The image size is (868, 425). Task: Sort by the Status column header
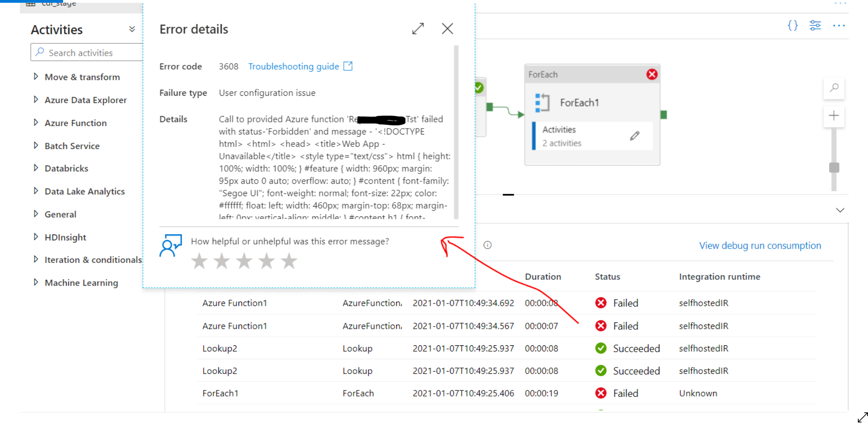tap(607, 277)
